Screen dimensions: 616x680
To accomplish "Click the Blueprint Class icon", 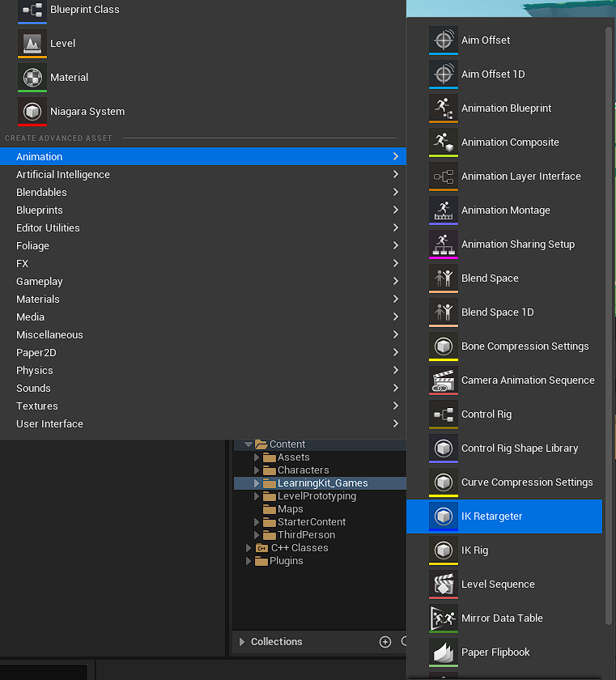I will pos(32,11).
